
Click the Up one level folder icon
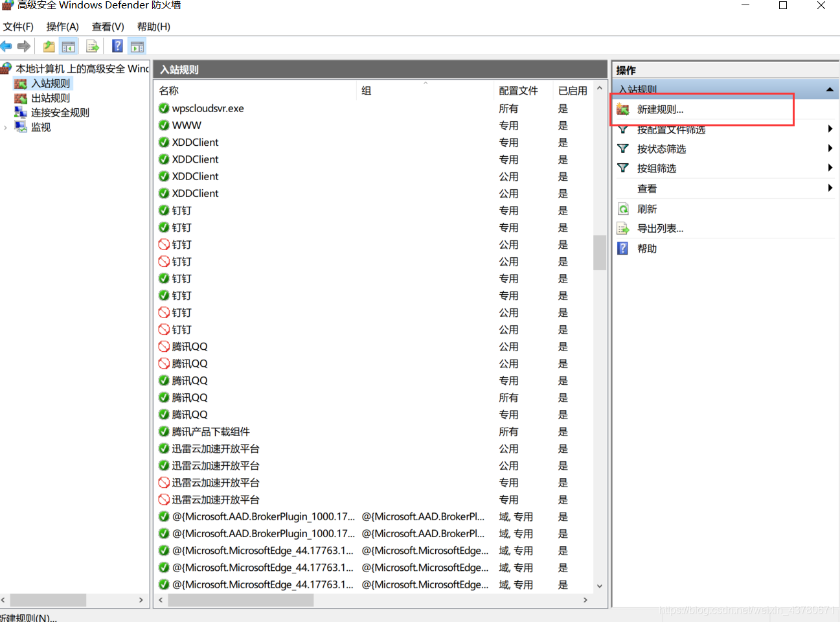(49, 46)
